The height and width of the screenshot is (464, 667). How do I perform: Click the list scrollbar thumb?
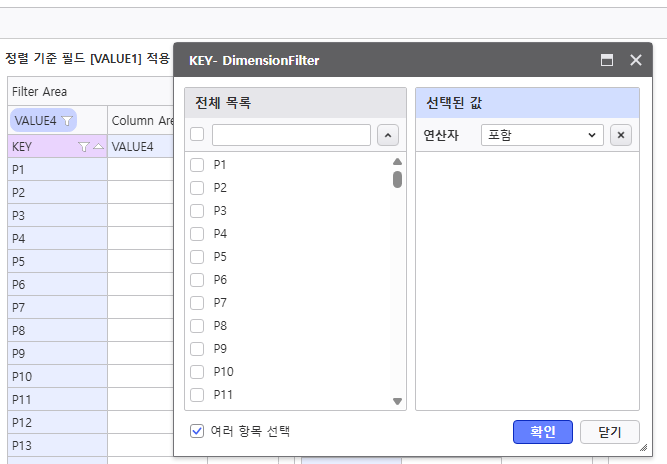pos(397,179)
